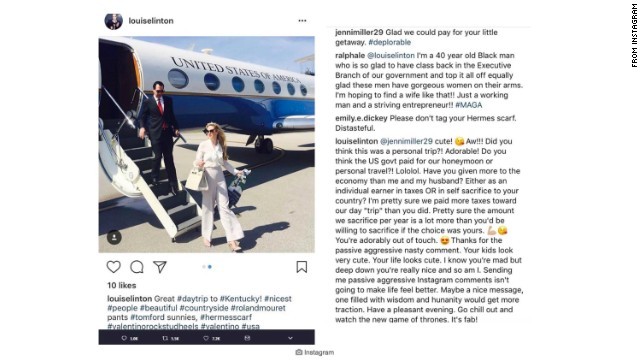Image resolution: width=640 pixels, height=360 pixels.
Task: Open louiselinton's profile avatar picture
Action: point(113,21)
